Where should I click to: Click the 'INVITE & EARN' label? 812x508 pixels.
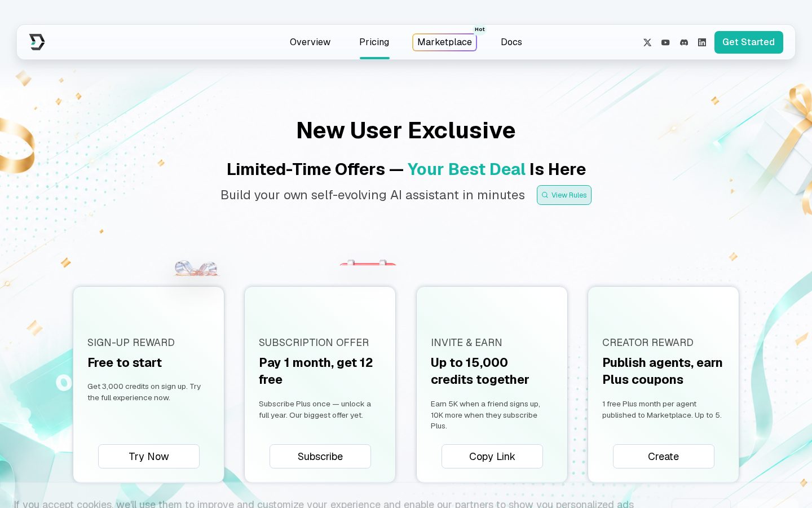[x=466, y=343]
